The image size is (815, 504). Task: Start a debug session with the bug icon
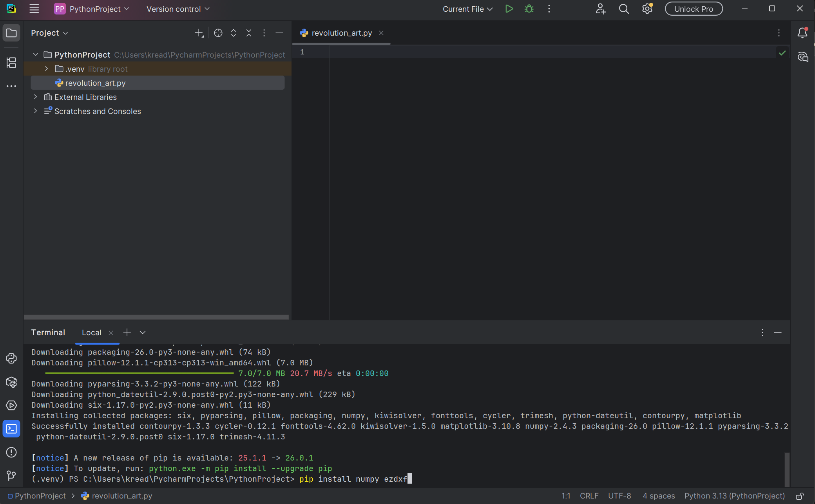[x=529, y=9]
